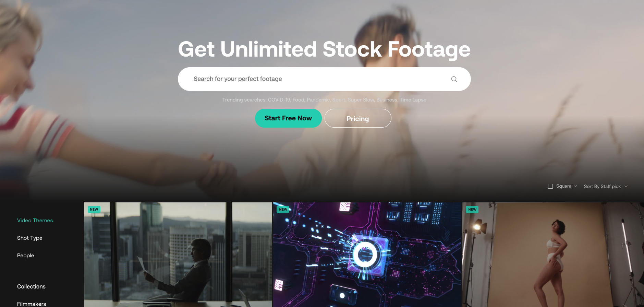Open Filmmakers in the sidebar

[32, 304]
